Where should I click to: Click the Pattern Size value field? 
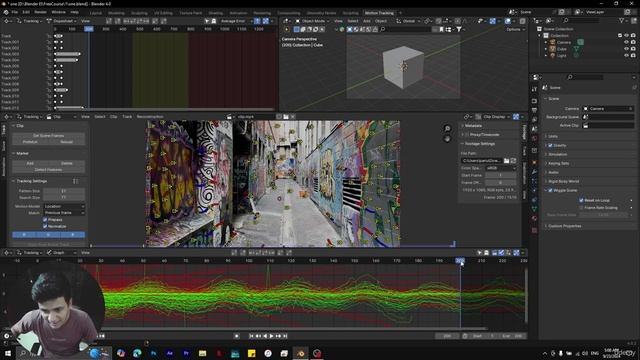64,191
